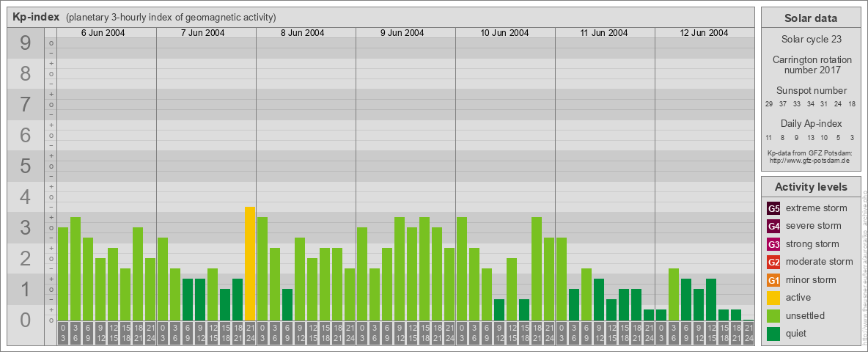The height and width of the screenshot is (352, 868).
Task: Click sunspot number value 18
Action: (x=852, y=104)
